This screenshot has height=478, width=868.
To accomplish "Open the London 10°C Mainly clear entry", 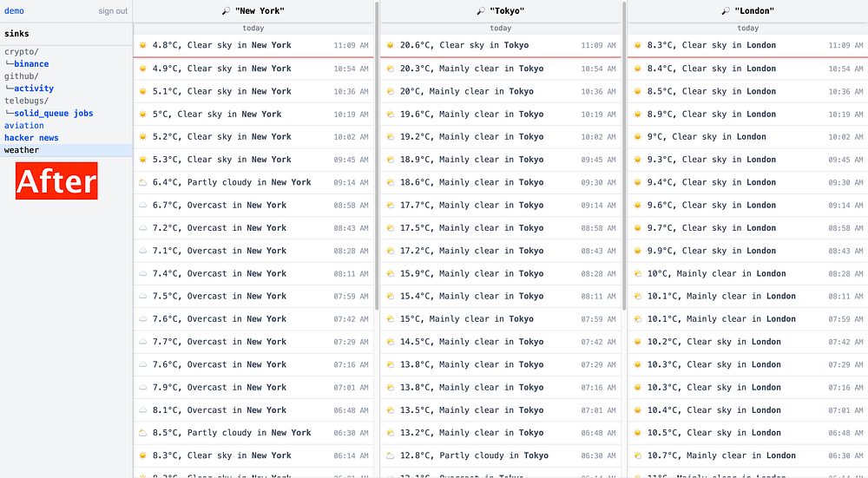I will tap(716, 273).
